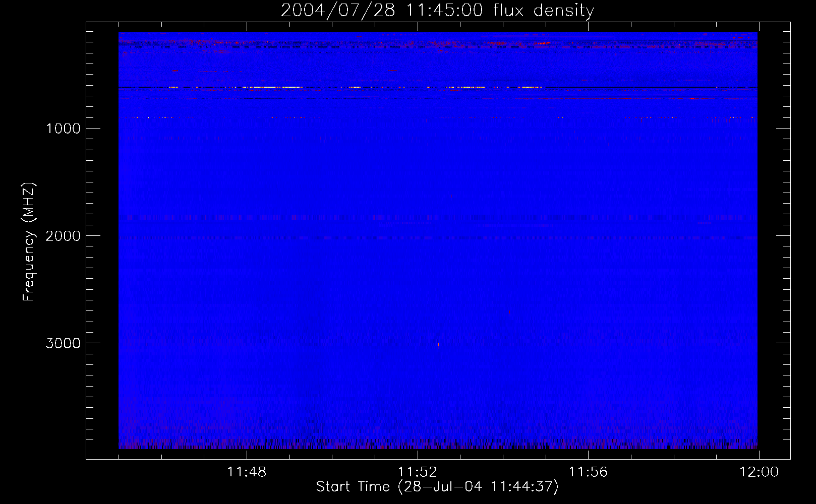
Task: Click the 3000 frequency tick label
Action: (63, 343)
